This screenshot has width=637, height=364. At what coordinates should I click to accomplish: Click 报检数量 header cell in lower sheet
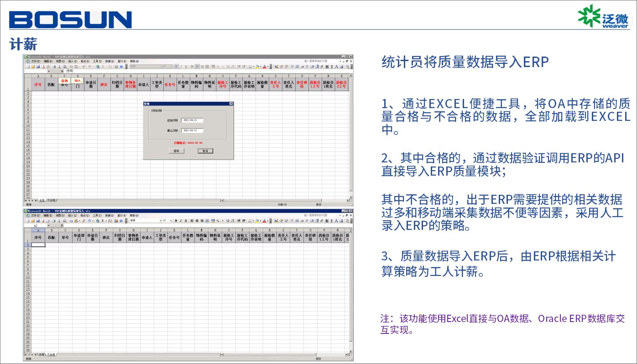(x=269, y=237)
